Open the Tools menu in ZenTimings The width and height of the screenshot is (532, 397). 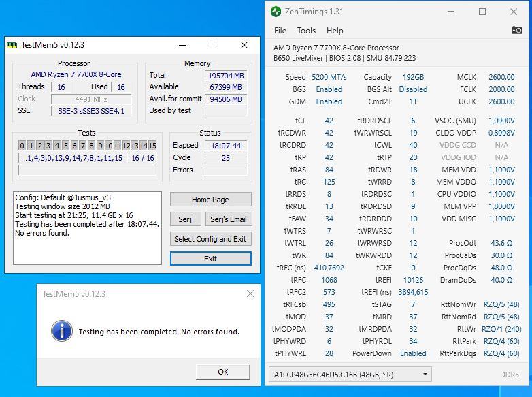(x=306, y=31)
